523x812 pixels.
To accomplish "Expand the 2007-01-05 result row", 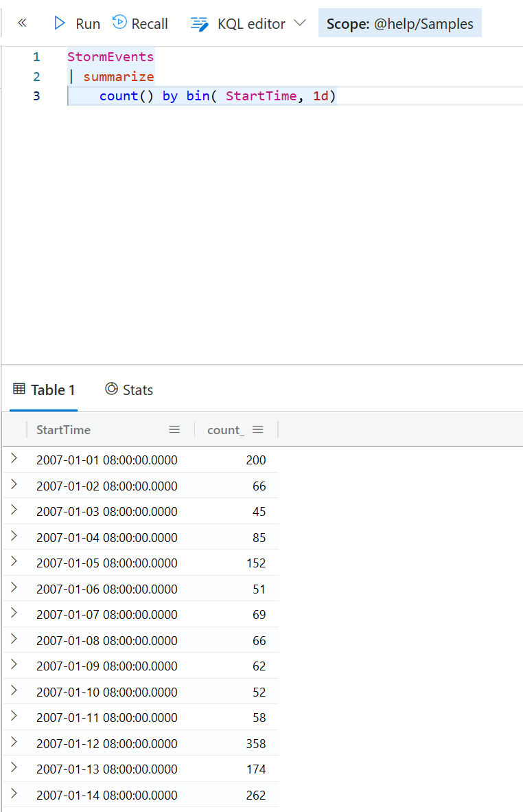I will [x=14, y=562].
